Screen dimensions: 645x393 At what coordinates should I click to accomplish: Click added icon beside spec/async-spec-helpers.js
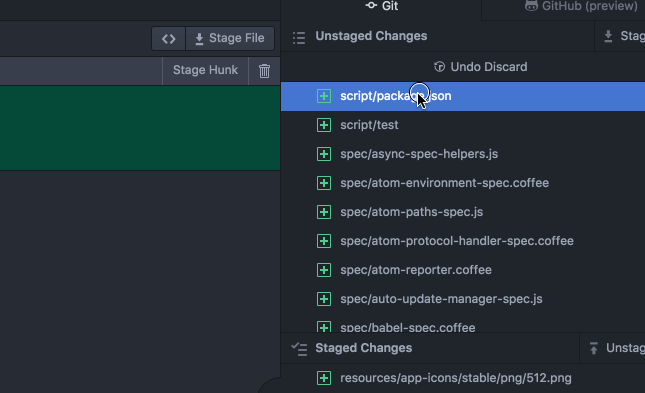[324, 154]
